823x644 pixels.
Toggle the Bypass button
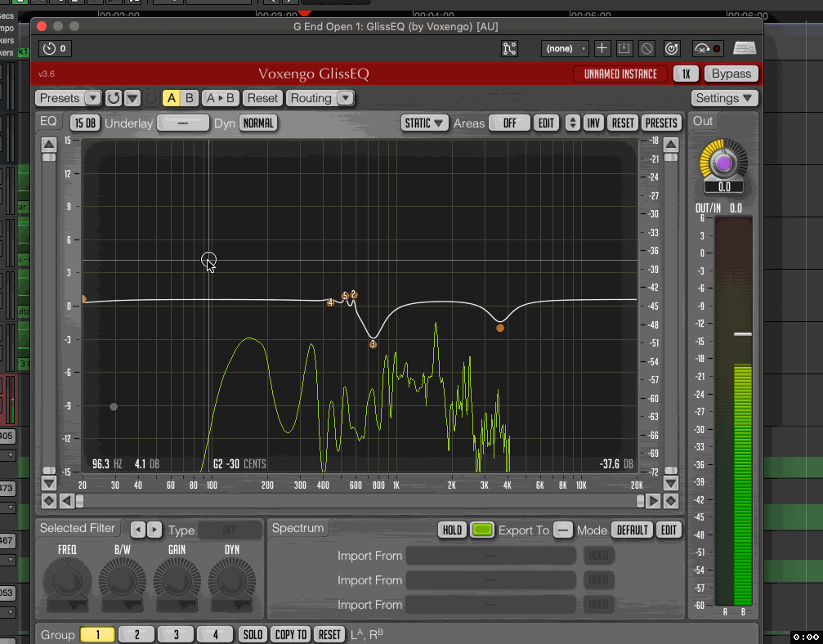pos(731,74)
